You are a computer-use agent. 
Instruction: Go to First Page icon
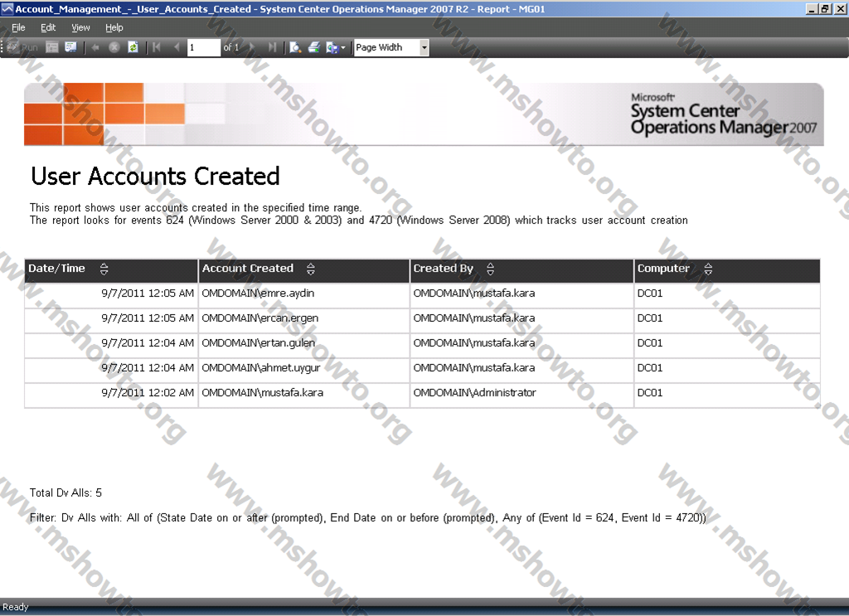(x=157, y=47)
